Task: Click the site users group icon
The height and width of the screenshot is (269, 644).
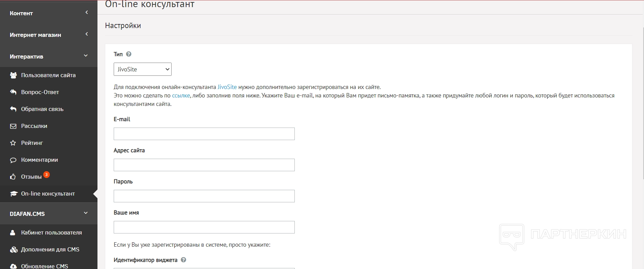Action: [13, 75]
